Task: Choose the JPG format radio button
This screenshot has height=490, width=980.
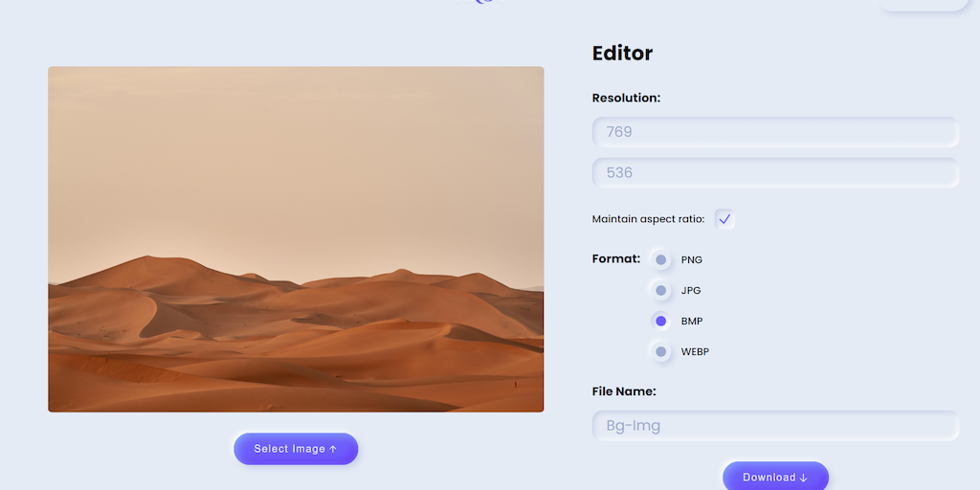Action: pyautogui.click(x=660, y=290)
